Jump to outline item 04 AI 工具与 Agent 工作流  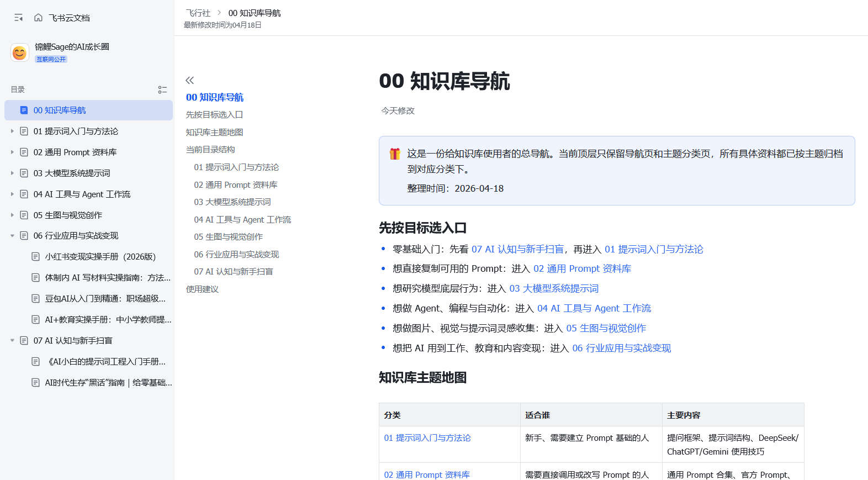tap(242, 220)
